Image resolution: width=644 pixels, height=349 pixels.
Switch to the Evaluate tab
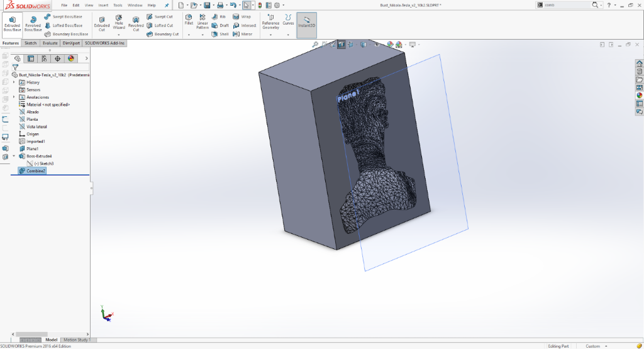pos(50,43)
